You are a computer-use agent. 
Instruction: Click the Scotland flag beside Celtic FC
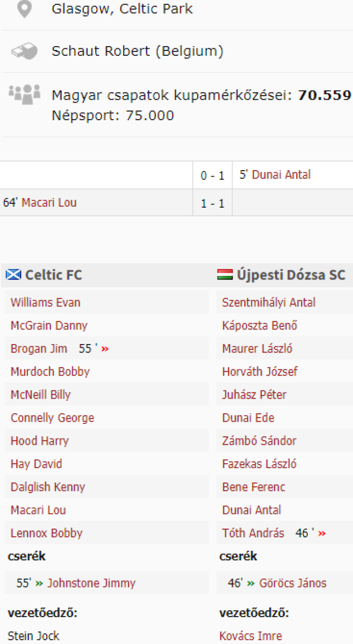(x=13, y=275)
